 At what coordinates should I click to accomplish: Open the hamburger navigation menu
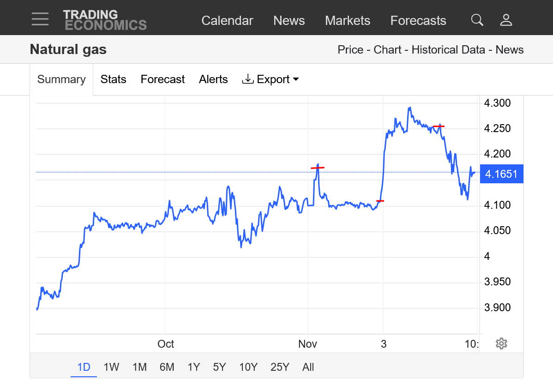coord(40,19)
